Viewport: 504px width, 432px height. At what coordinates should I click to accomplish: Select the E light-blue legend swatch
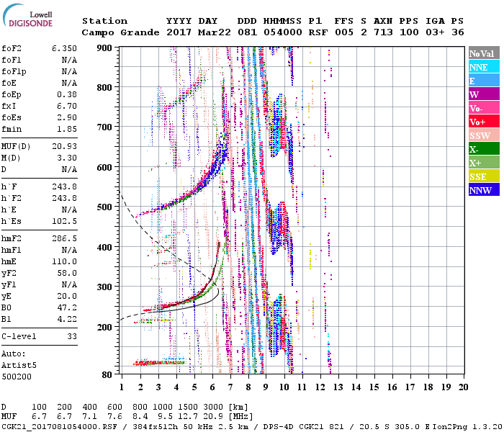(x=484, y=81)
